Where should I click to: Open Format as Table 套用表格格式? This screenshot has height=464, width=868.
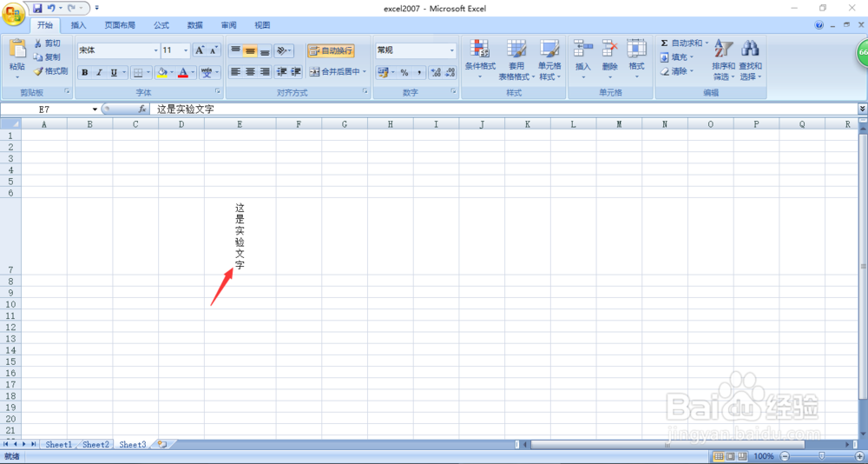(x=517, y=59)
